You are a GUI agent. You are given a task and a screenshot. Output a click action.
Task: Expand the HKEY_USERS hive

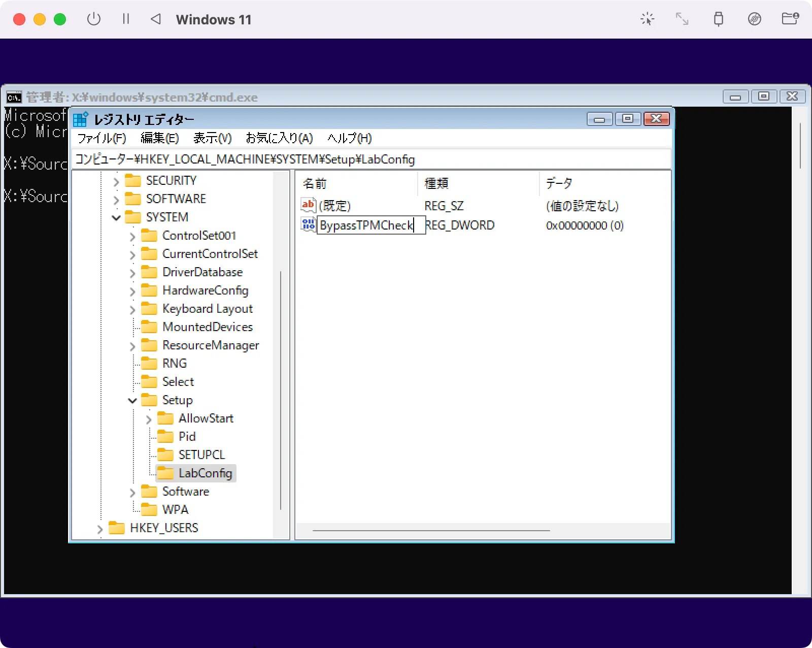[x=100, y=529]
